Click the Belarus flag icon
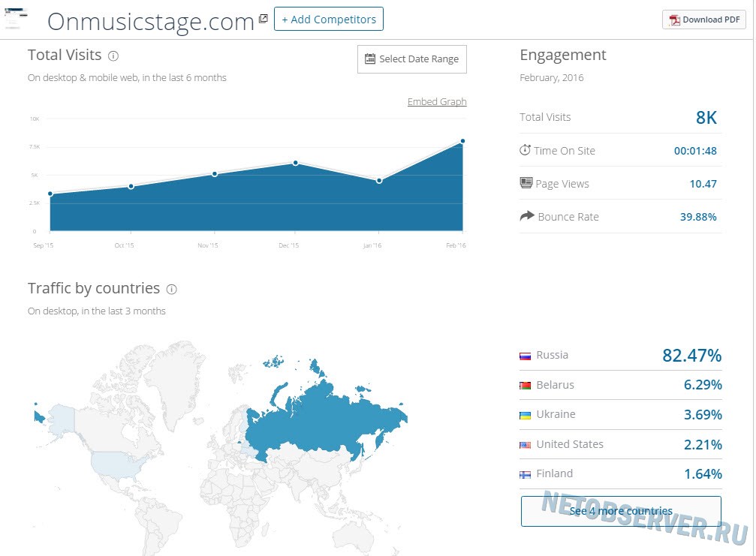 pos(525,386)
